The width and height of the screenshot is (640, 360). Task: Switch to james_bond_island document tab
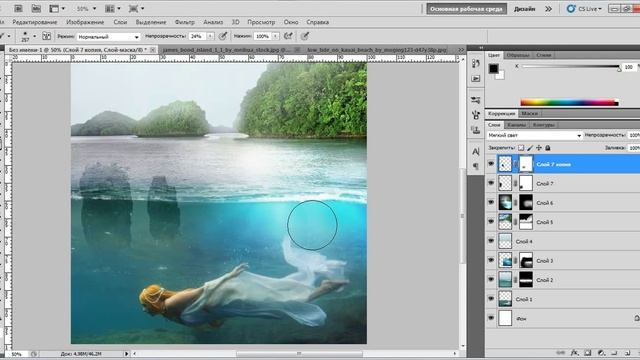click(226, 49)
